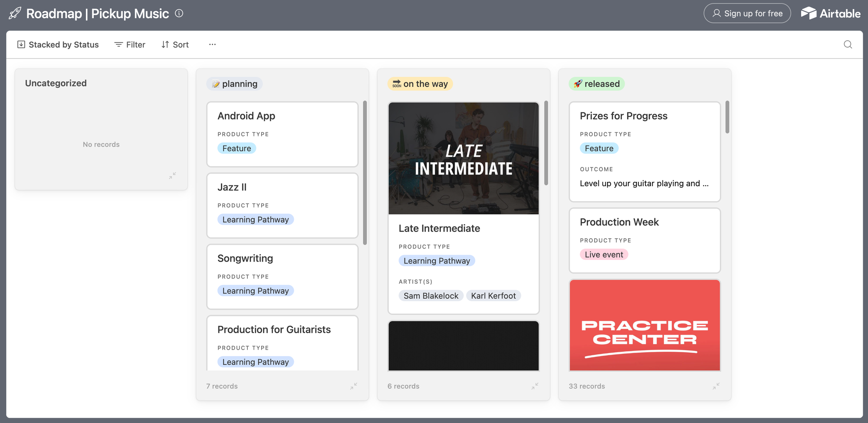Click Learning Pathway tag on Jazz II
868x423 pixels.
click(256, 220)
